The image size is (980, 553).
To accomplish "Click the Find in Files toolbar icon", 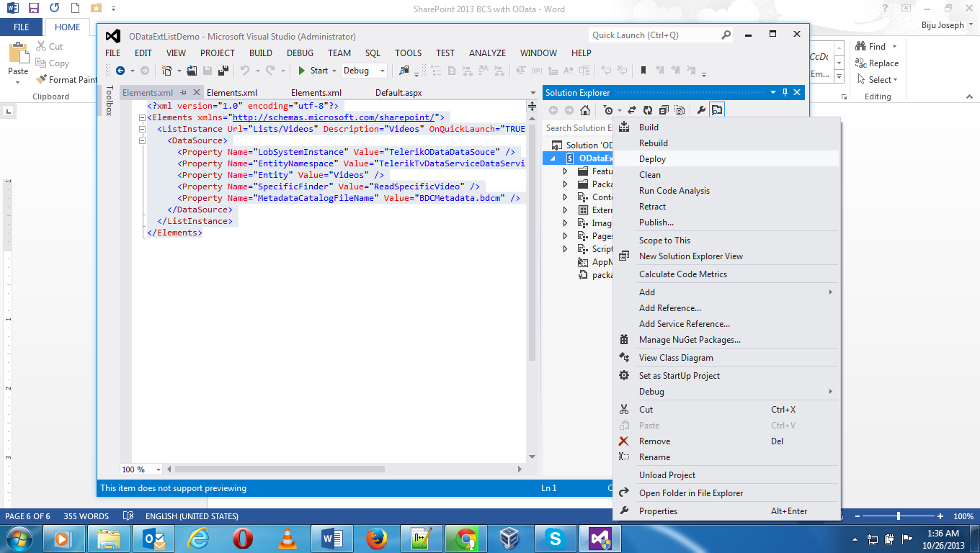I will point(404,71).
